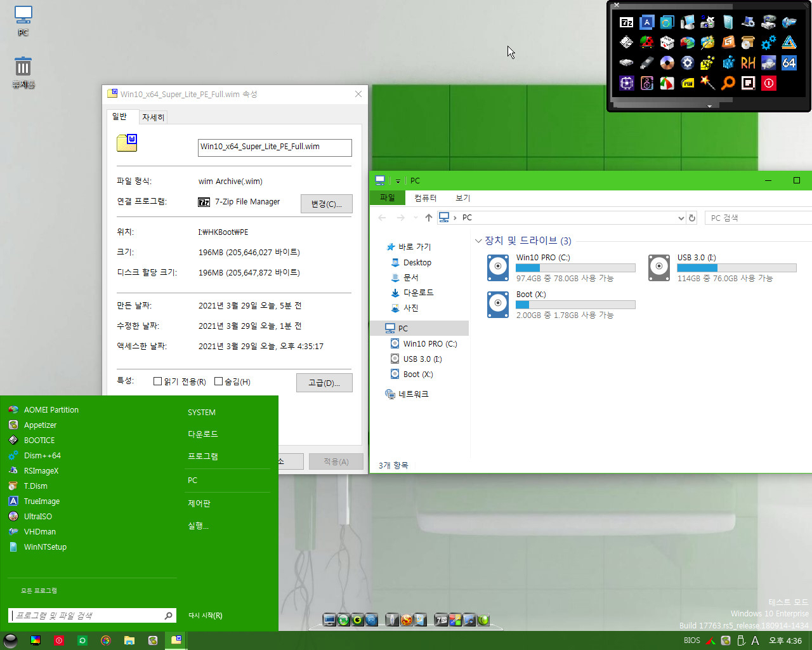Click the color spectrum monitor taskbar icon

click(x=36, y=640)
